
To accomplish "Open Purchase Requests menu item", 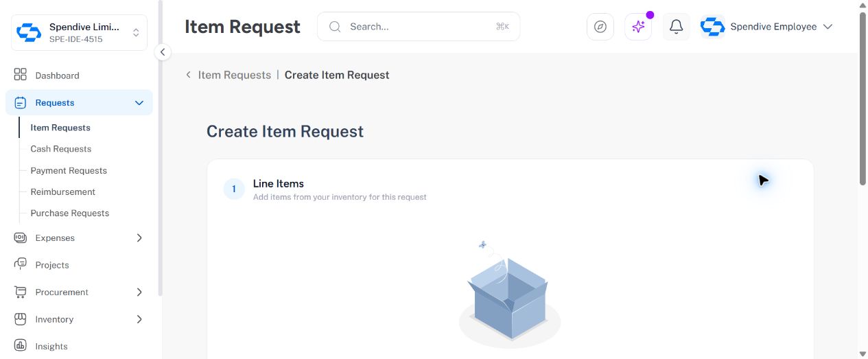I will coord(70,213).
